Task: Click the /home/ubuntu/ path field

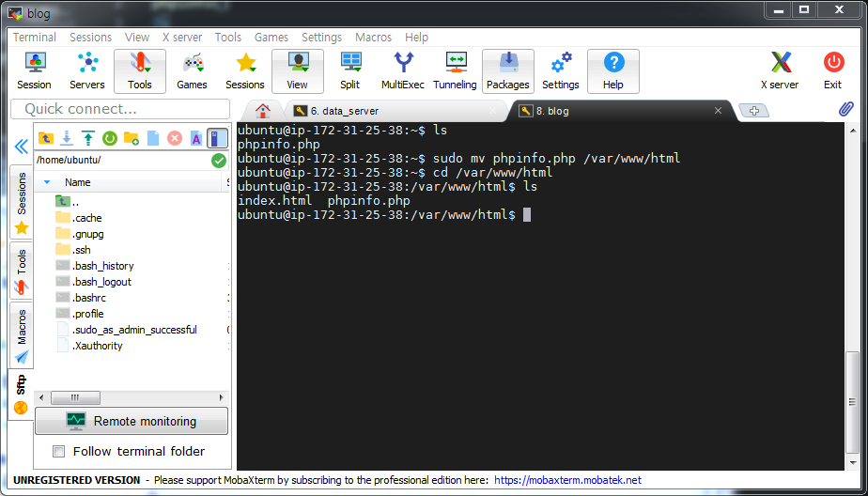Action: 122,161
